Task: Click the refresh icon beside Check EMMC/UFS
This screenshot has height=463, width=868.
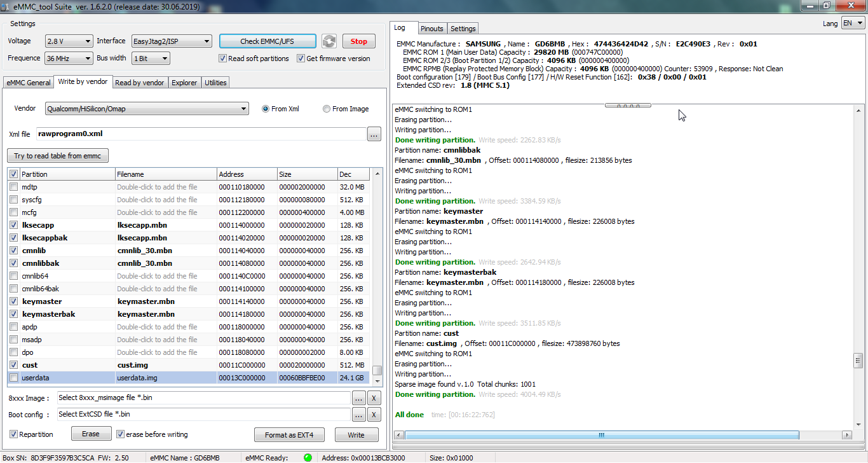Action: pos(329,41)
